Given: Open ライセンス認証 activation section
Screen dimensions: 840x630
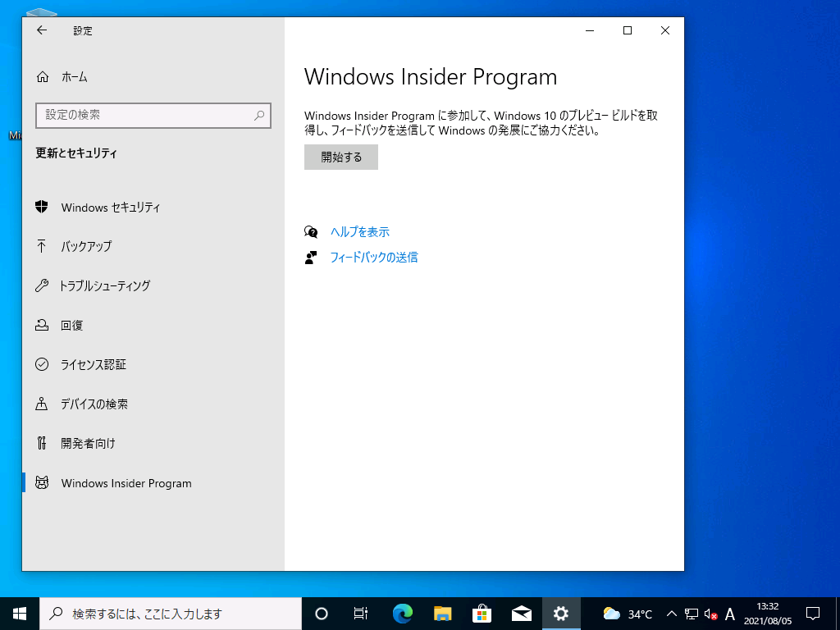Looking at the screenshot, I should click(x=153, y=365).
